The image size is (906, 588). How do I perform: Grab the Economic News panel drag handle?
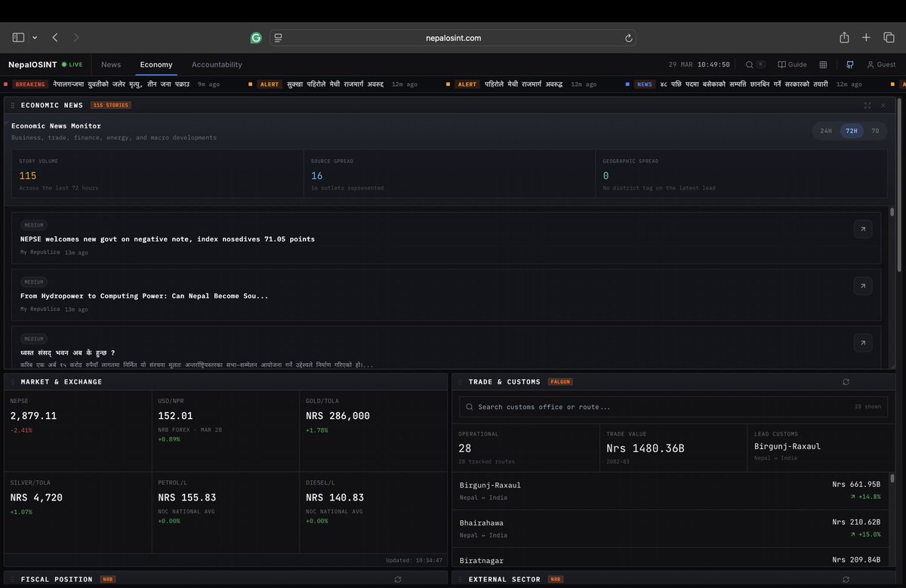(12, 105)
